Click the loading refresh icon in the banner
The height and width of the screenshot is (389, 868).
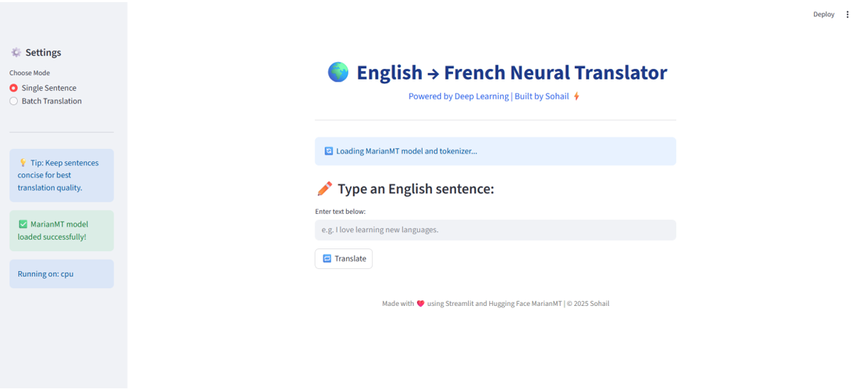329,151
